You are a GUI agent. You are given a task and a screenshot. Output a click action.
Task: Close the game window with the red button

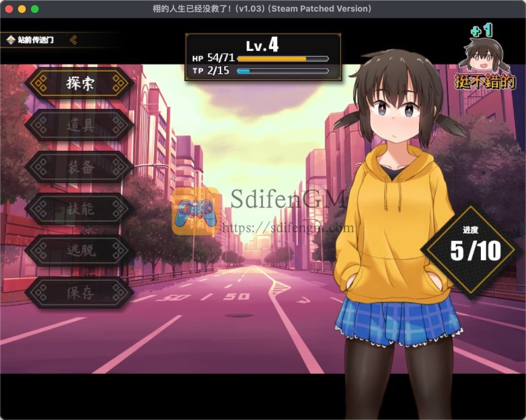pos(9,9)
